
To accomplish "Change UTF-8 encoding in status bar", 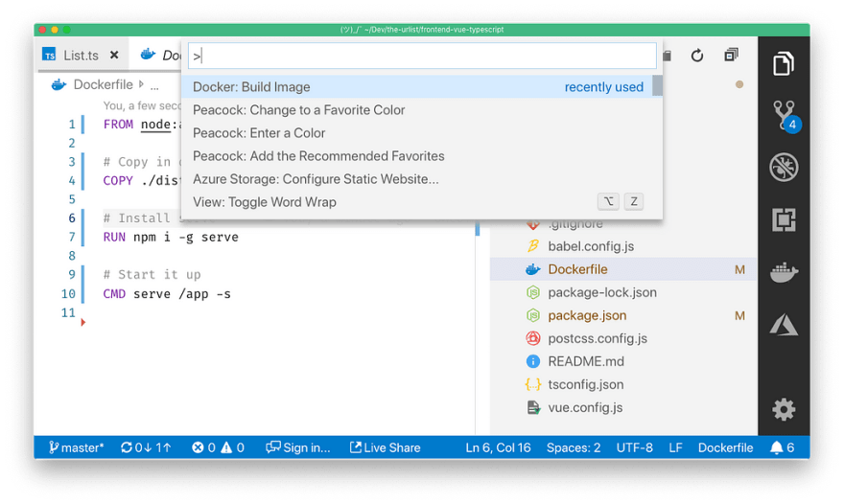I will [635, 447].
